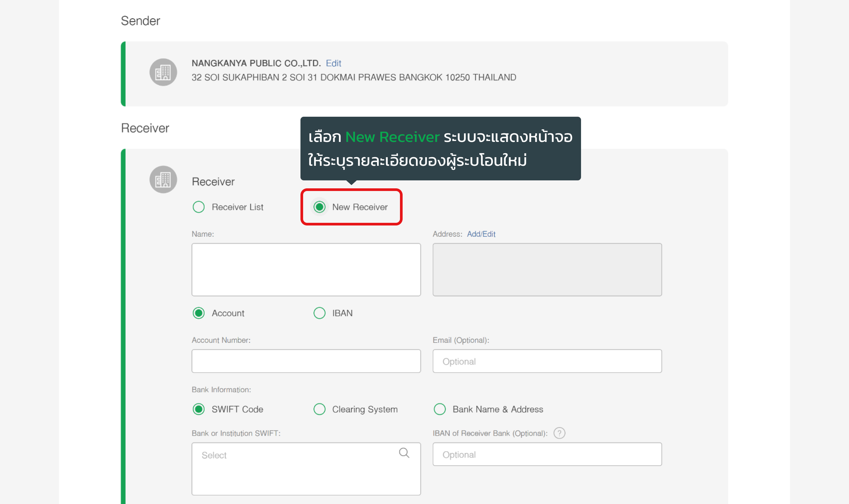Click the Add/Edit address link
This screenshot has width=849, height=504.
(481, 234)
